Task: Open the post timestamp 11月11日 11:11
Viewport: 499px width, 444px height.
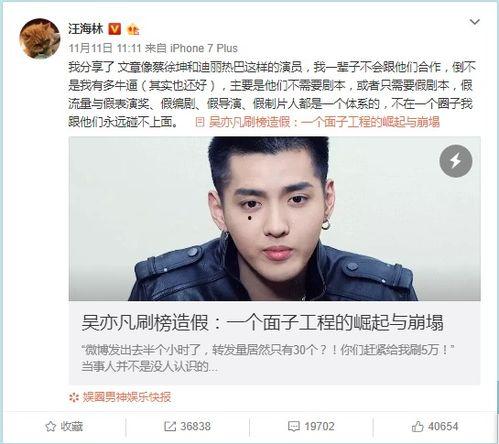Action: [x=105, y=48]
